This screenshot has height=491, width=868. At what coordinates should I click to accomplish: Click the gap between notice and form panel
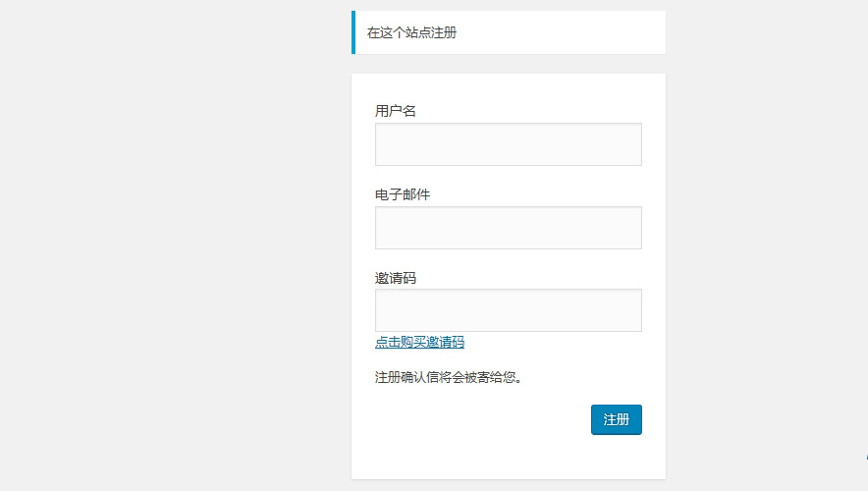click(508, 64)
